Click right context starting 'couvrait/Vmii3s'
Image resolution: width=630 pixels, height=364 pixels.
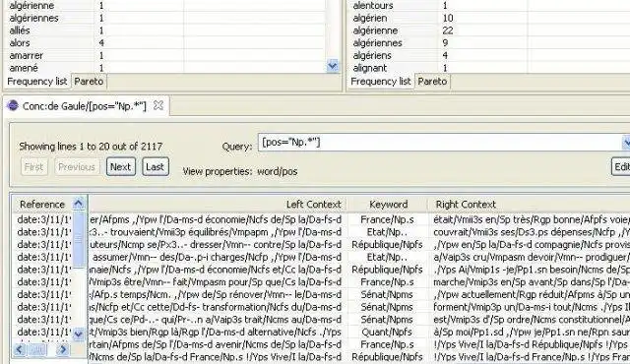click(x=532, y=232)
